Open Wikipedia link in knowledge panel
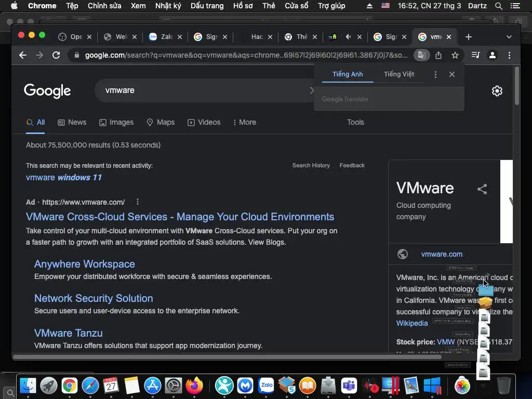Viewport: 532px width, 399px height. 412,323
